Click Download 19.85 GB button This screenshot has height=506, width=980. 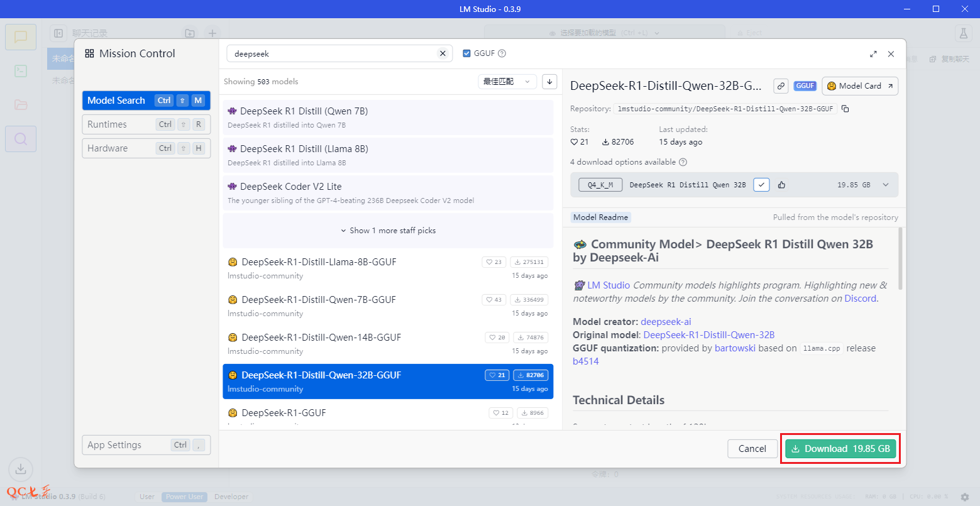coord(840,449)
